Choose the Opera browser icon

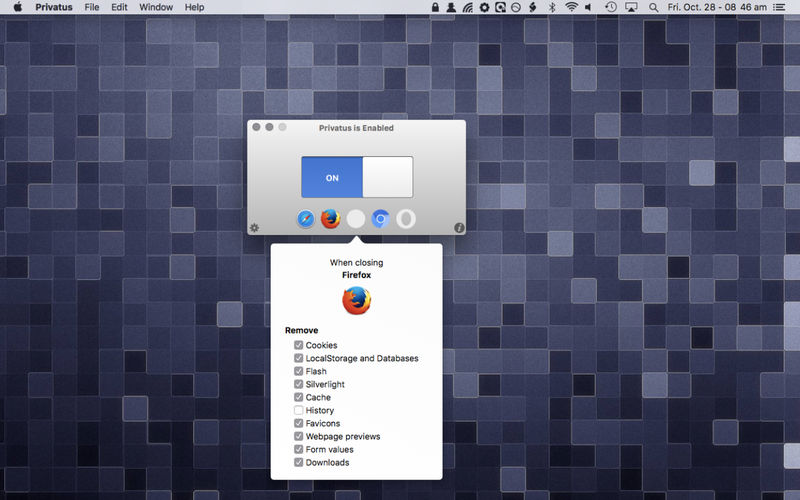pyautogui.click(x=406, y=219)
